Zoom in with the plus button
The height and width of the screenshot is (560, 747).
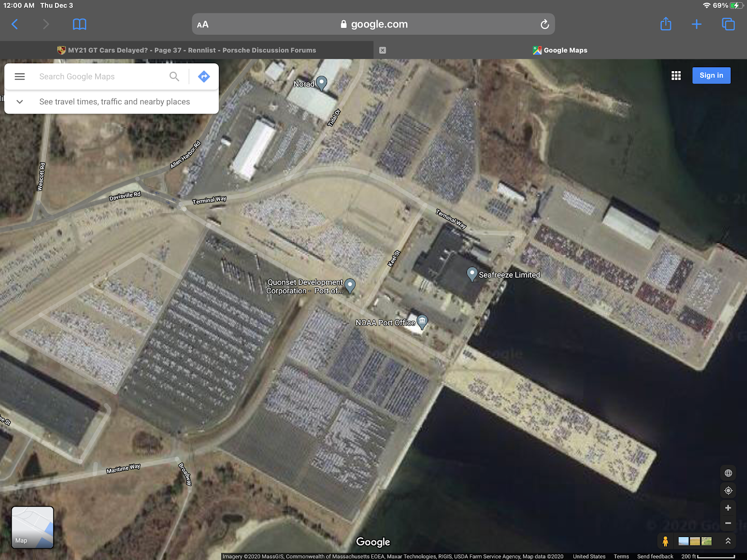pos(728,508)
